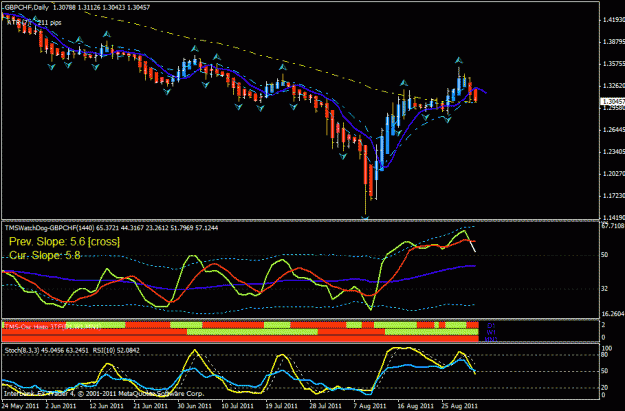Click the MN1 timeframe label

click(491, 338)
